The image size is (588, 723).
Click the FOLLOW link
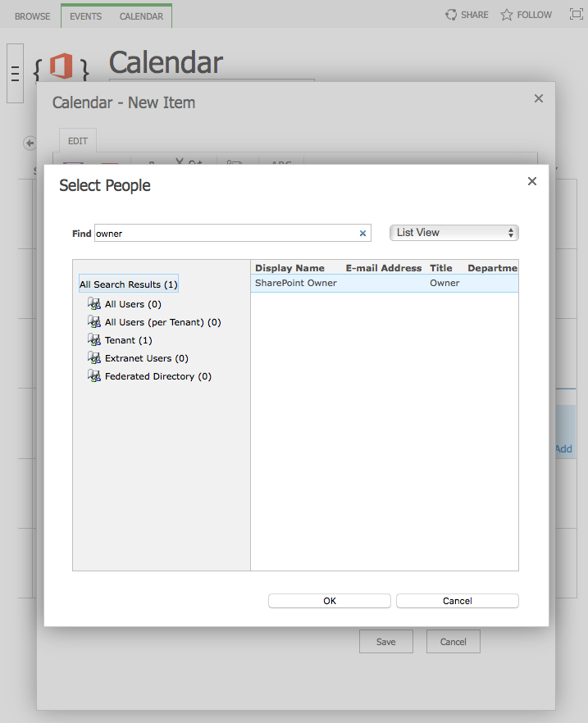click(534, 15)
